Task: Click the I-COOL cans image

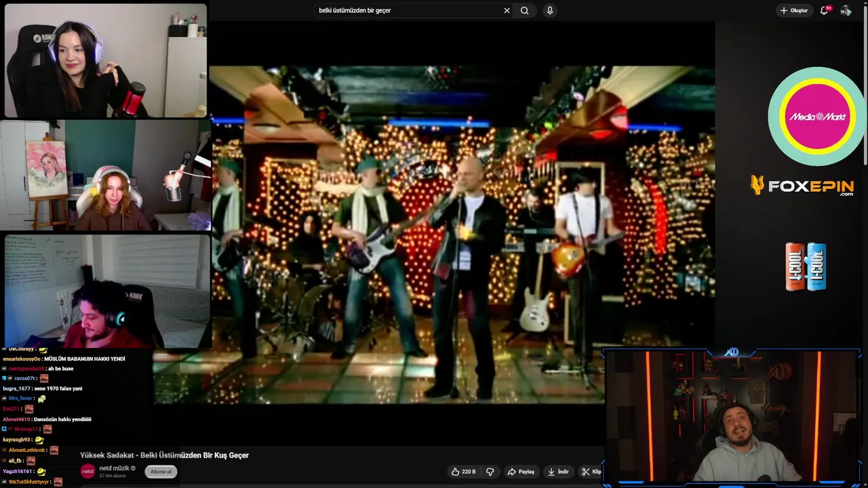Action: coord(806,267)
